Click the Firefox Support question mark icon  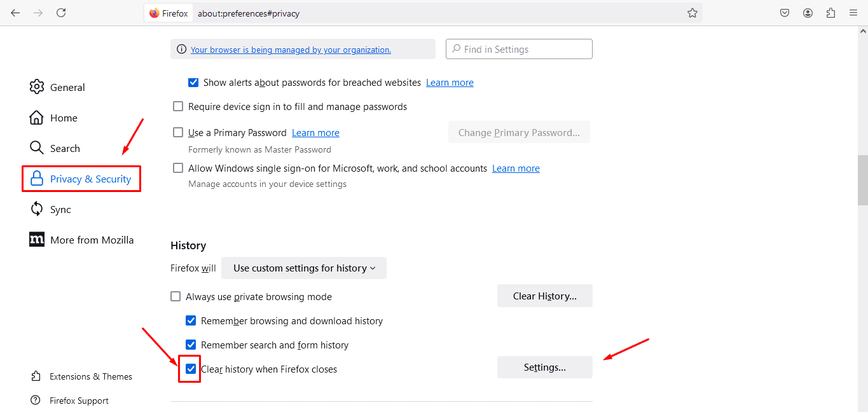pyautogui.click(x=36, y=401)
